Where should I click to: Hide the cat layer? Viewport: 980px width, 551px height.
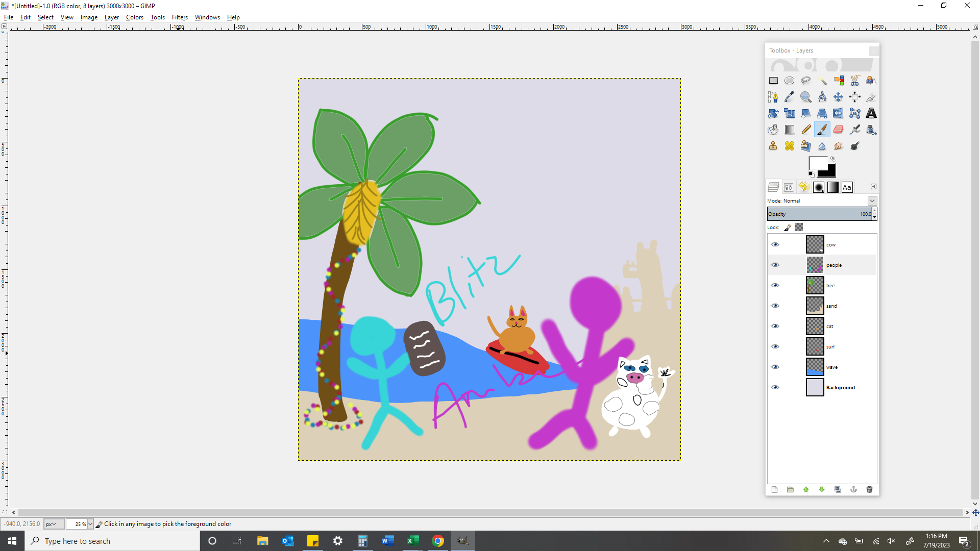coord(775,326)
